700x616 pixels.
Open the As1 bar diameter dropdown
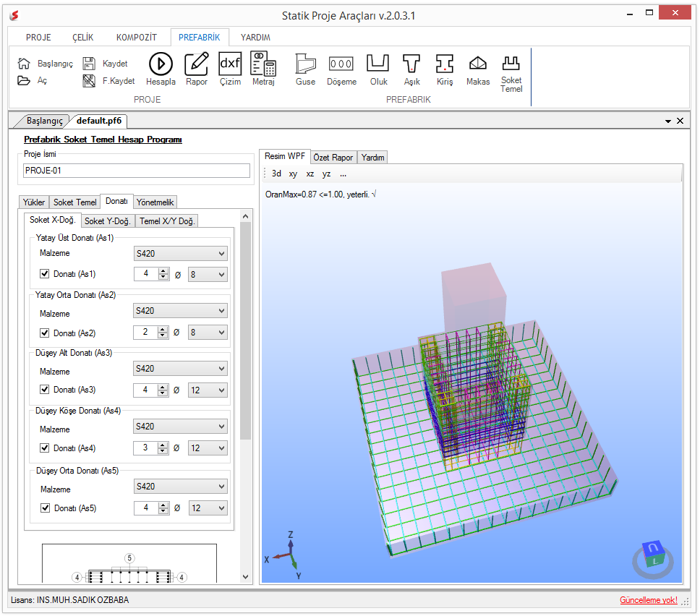click(208, 275)
